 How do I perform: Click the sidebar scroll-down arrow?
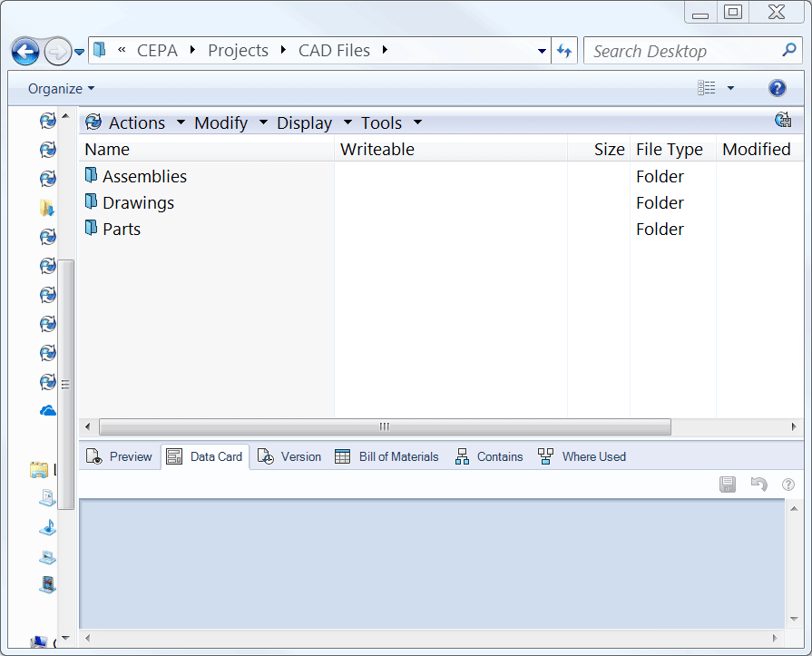pyautogui.click(x=65, y=638)
